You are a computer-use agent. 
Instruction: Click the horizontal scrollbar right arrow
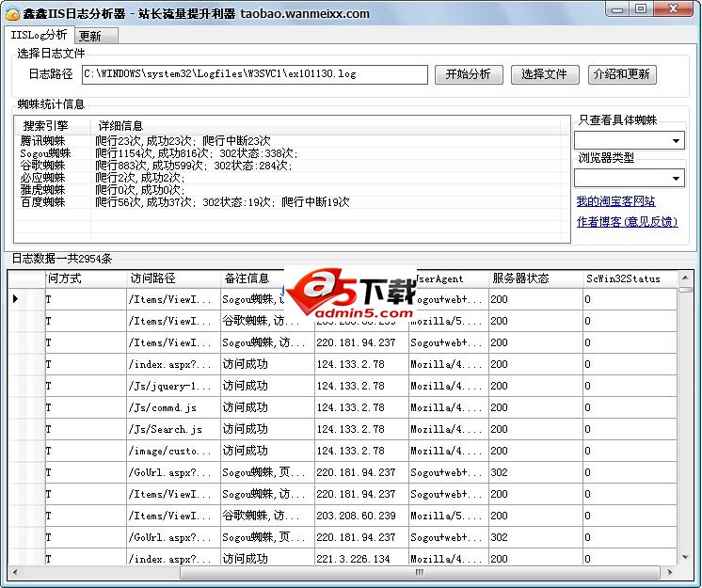[670, 572]
